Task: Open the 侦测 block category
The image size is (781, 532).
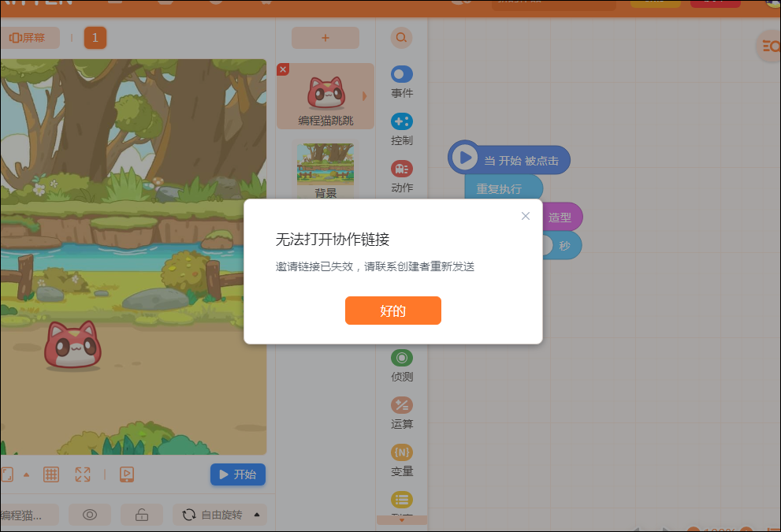Action: [x=402, y=366]
